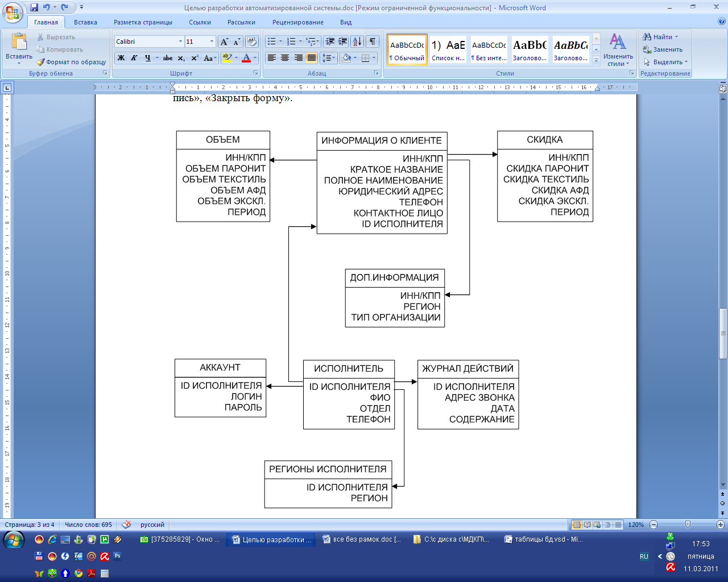Open Заменить replace dialog
Image resolution: width=728 pixels, height=582 pixels.
[x=663, y=49]
